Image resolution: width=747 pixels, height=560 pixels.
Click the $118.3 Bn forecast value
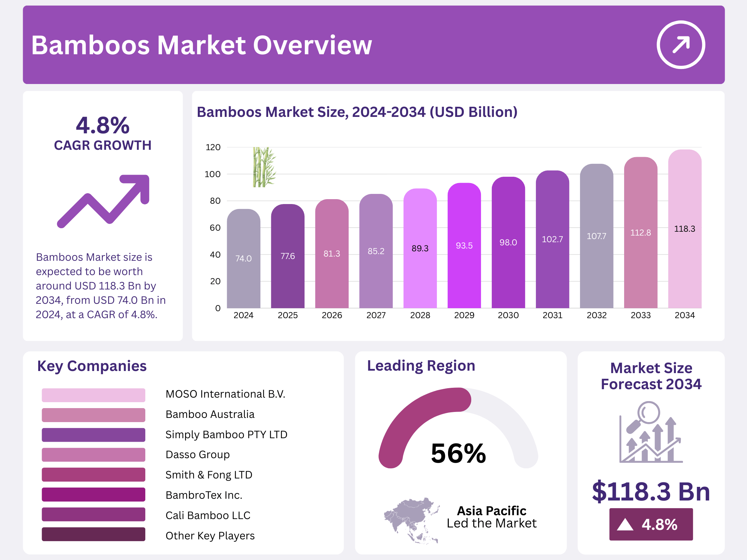point(651,491)
